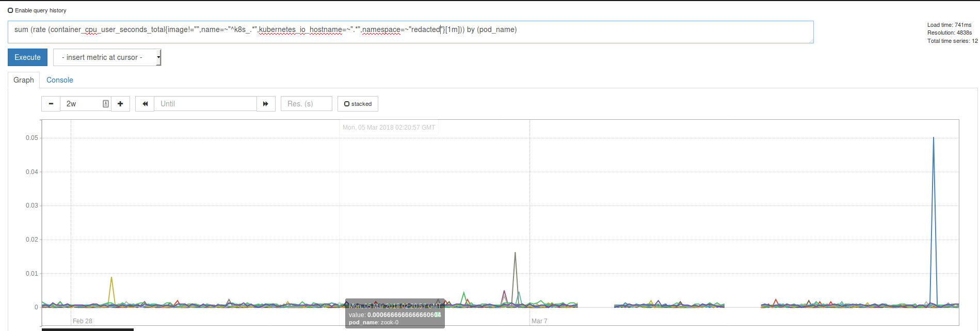
Task: Click the Load time: 741ms text
Action: [949, 25]
